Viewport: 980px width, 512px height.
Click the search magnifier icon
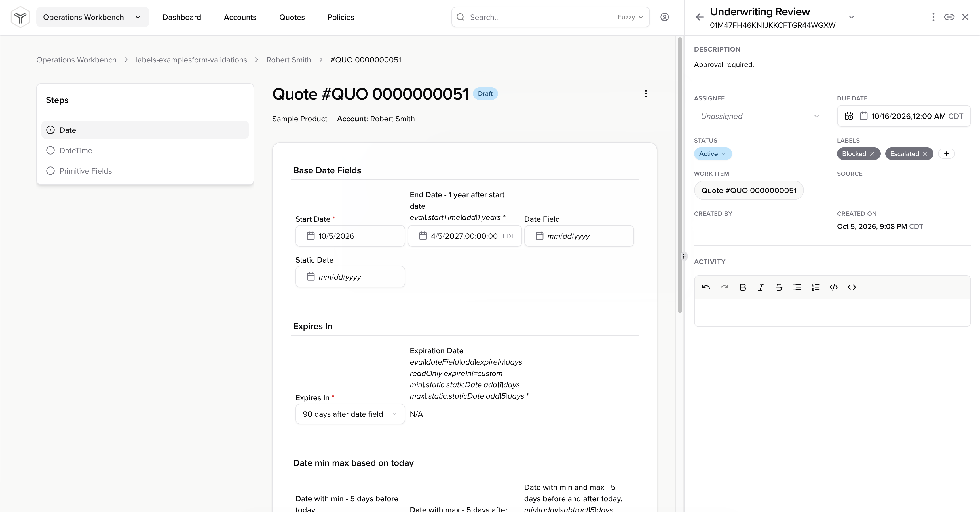pos(460,17)
